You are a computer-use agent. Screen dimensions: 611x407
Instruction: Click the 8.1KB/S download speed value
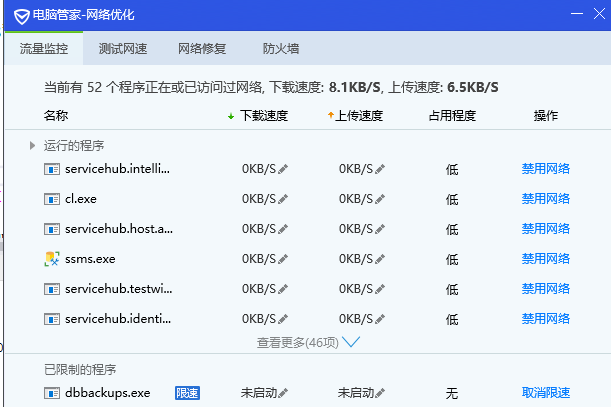tap(355, 87)
